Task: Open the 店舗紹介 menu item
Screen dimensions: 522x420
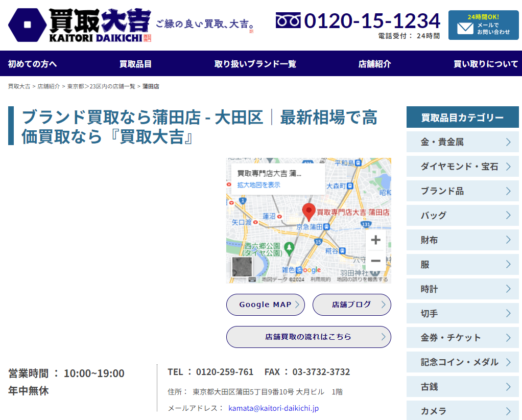Action: [x=374, y=64]
